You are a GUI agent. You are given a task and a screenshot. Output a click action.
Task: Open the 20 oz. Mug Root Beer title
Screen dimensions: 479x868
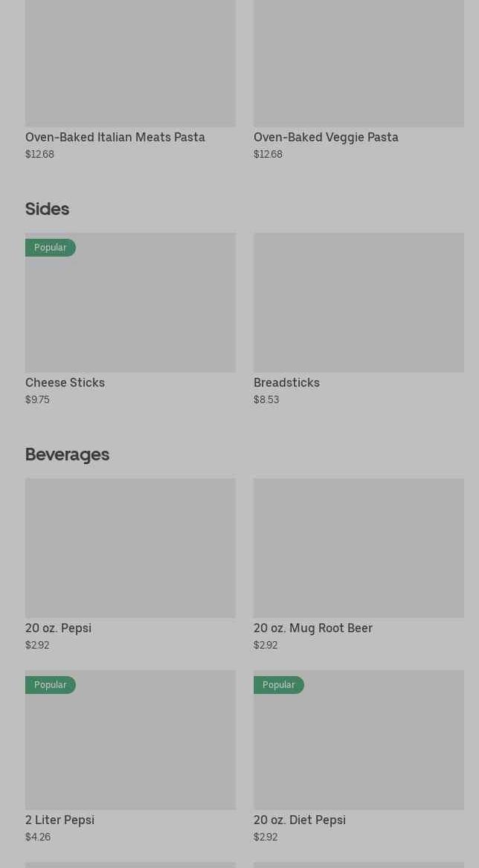(312, 628)
